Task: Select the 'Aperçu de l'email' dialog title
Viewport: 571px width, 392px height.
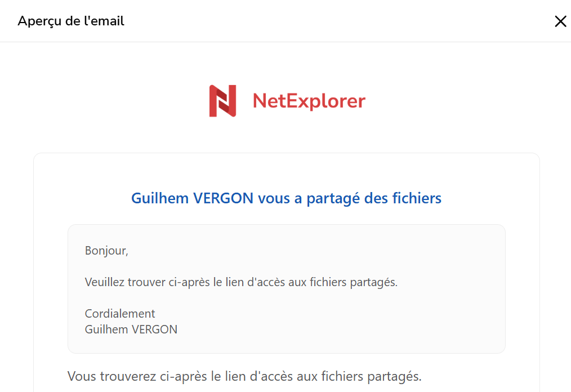Action: [x=71, y=21]
